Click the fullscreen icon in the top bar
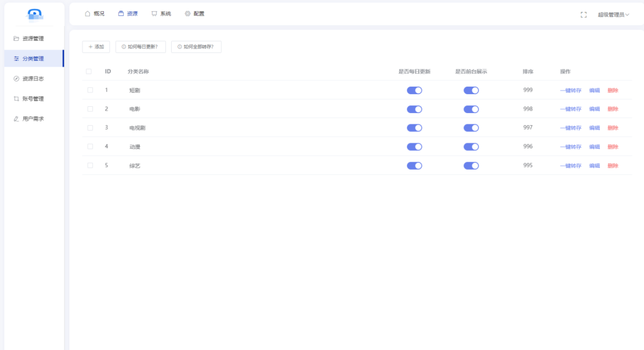 point(583,14)
